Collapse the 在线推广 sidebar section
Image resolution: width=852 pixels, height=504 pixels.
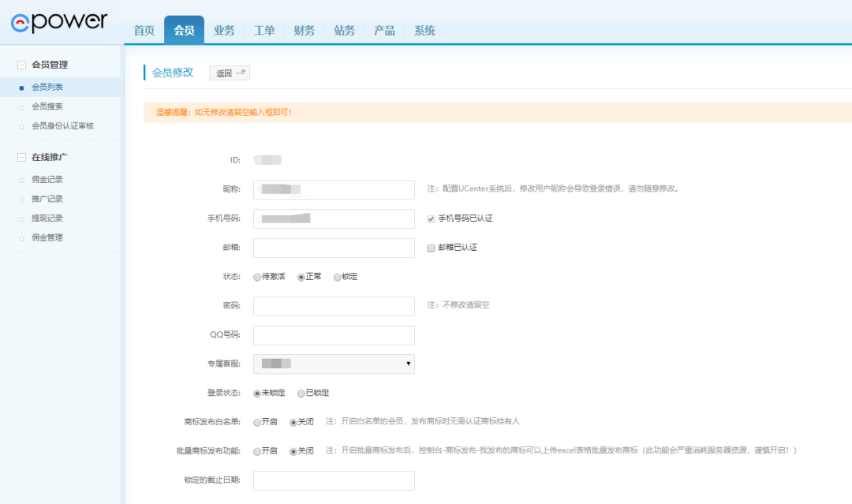point(22,157)
